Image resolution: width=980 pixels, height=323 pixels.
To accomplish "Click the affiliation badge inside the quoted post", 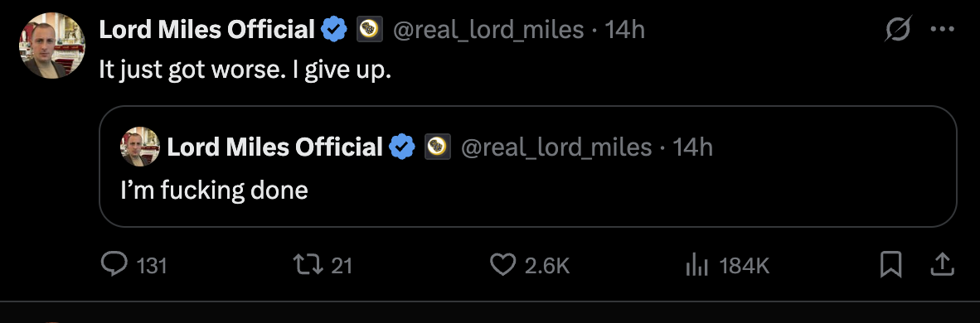I will 438,147.
